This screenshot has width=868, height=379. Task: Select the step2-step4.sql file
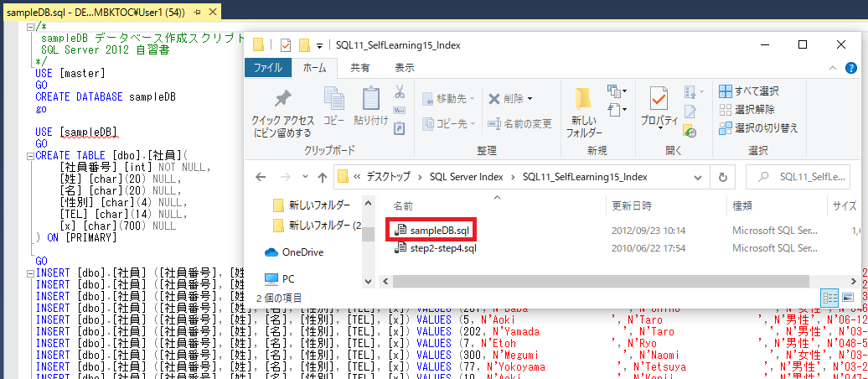pyautogui.click(x=435, y=248)
